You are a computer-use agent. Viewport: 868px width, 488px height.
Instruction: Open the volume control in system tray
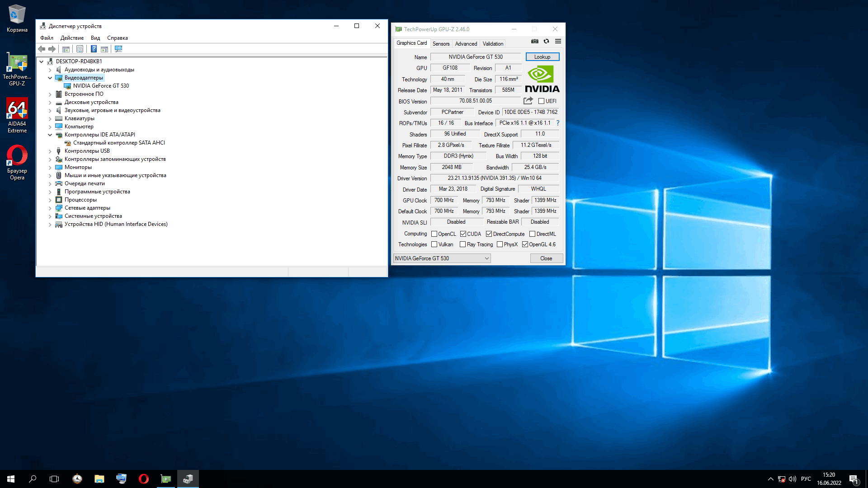793,479
